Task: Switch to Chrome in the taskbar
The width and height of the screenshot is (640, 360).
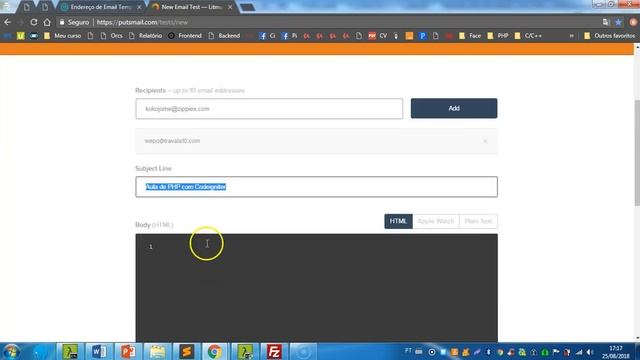Action: (x=214, y=351)
